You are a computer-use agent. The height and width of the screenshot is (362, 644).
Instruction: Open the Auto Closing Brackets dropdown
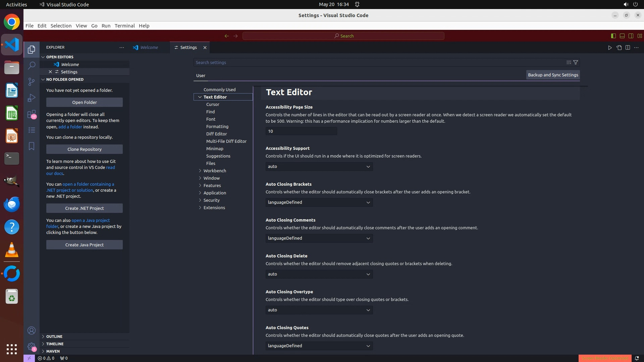(319, 202)
